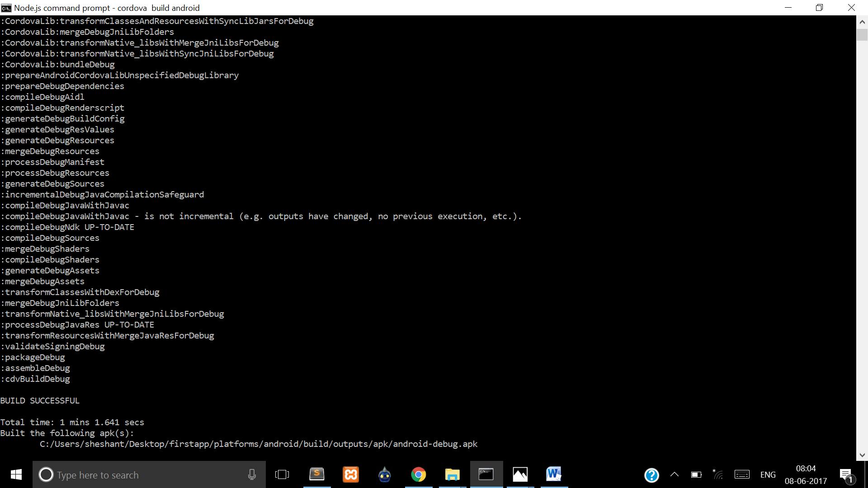The width and height of the screenshot is (868, 488).
Task: Check the battery status icon
Action: [x=696, y=474]
